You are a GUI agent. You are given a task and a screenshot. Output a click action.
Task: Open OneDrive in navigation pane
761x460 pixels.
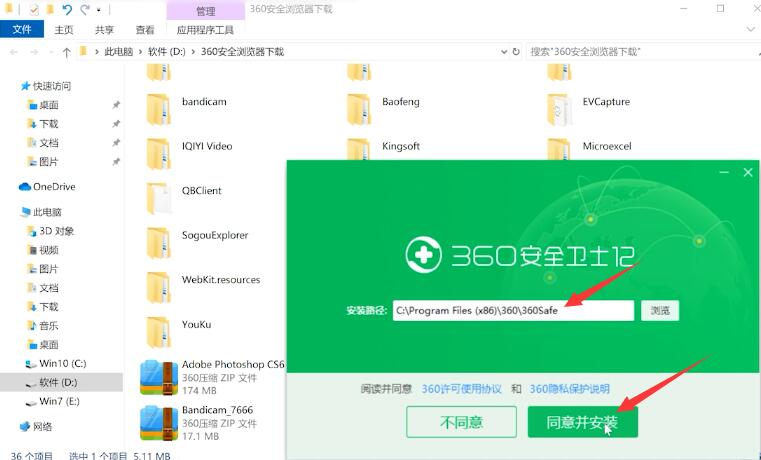pyautogui.click(x=54, y=187)
